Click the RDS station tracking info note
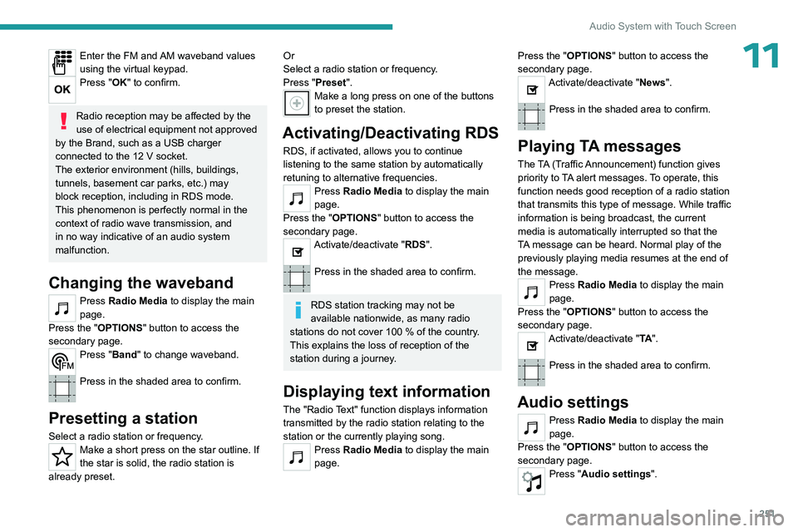This screenshot has height=532, width=798. [x=392, y=332]
